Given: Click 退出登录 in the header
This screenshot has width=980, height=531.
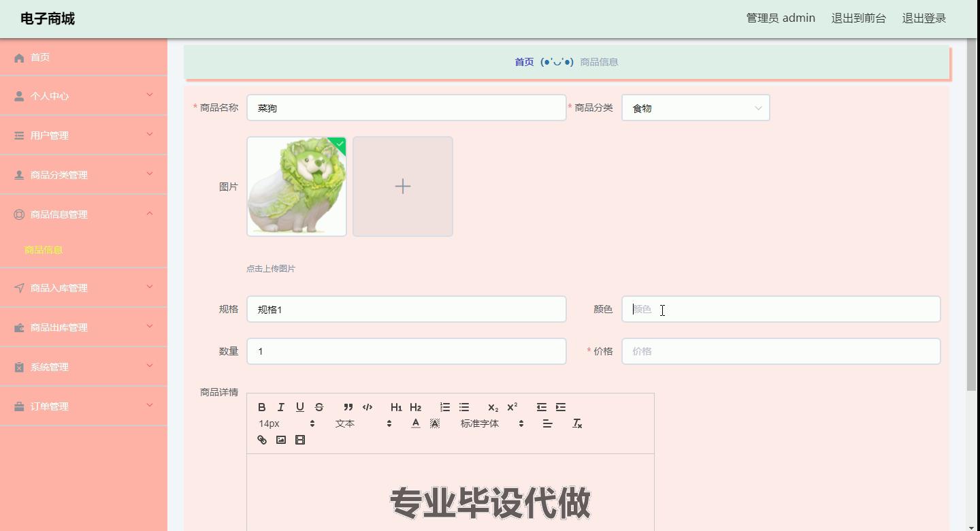Looking at the screenshot, I should (924, 18).
